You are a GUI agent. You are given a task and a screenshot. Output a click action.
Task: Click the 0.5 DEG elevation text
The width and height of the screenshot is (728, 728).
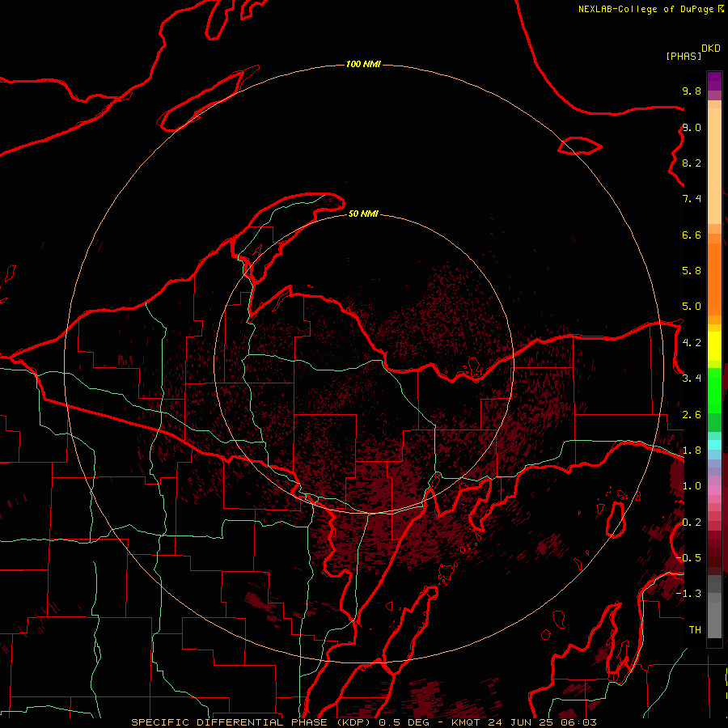405,722
